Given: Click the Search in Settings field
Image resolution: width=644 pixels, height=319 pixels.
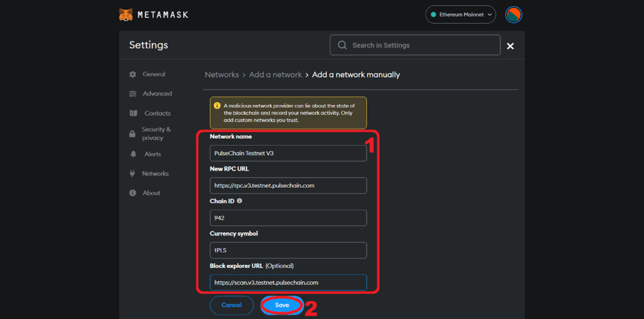Looking at the screenshot, I should 415,45.
